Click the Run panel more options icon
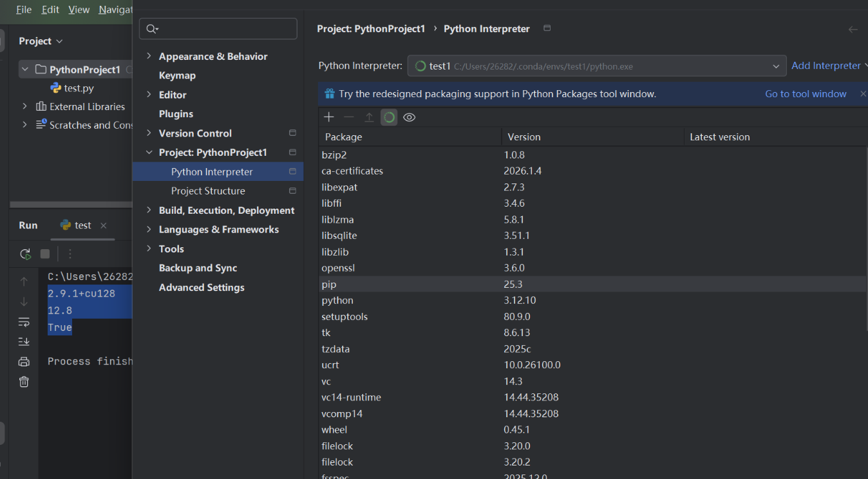 click(70, 254)
